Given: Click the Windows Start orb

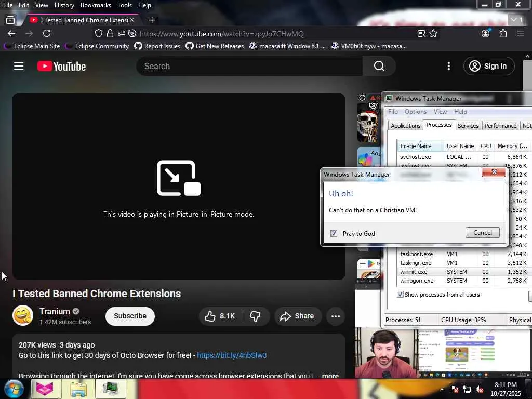Looking at the screenshot, I should [14, 389].
